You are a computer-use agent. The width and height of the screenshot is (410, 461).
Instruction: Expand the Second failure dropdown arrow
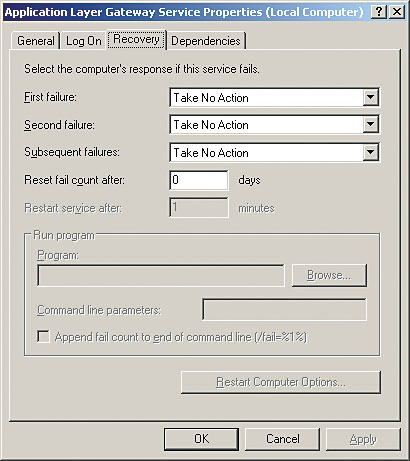pos(371,125)
